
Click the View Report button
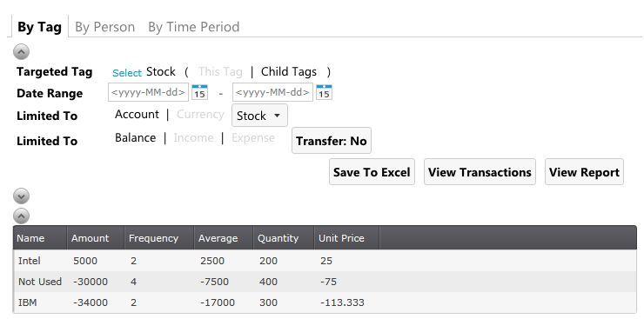[x=584, y=172]
